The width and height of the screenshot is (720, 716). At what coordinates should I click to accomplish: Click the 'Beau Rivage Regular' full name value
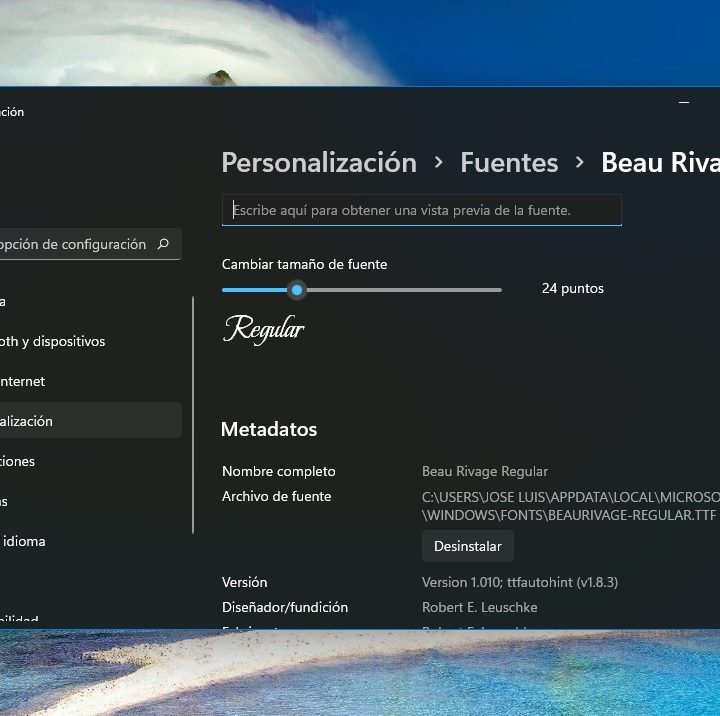[x=484, y=471]
